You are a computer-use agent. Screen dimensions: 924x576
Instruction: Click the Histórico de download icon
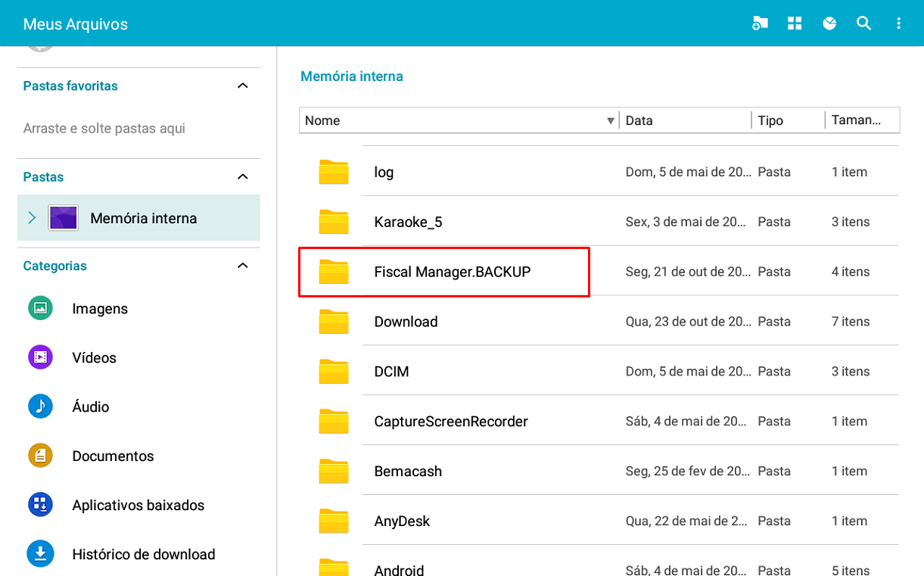coord(41,554)
